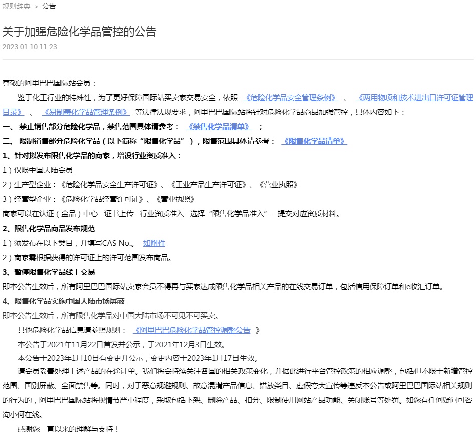Click the line 本公告于2023年1月10日有变更并公示
This screenshot has width=476, height=448.
(138, 358)
